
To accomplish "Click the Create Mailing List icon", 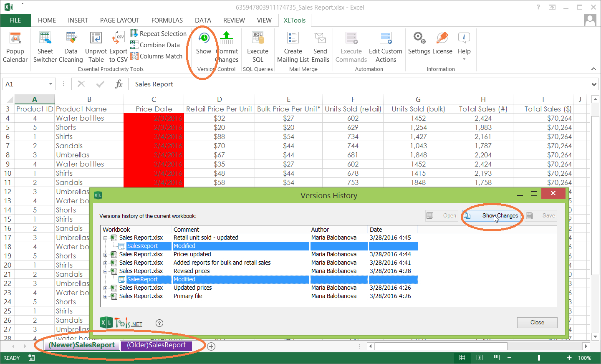I will tap(293, 46).
